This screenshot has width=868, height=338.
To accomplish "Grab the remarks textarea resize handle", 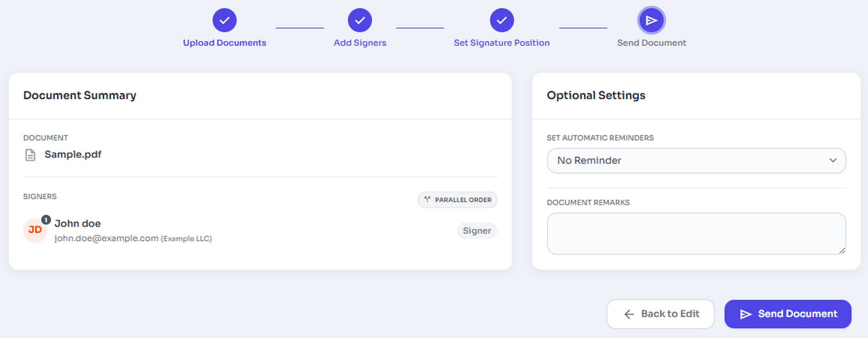I will click(x=842, y=251).
